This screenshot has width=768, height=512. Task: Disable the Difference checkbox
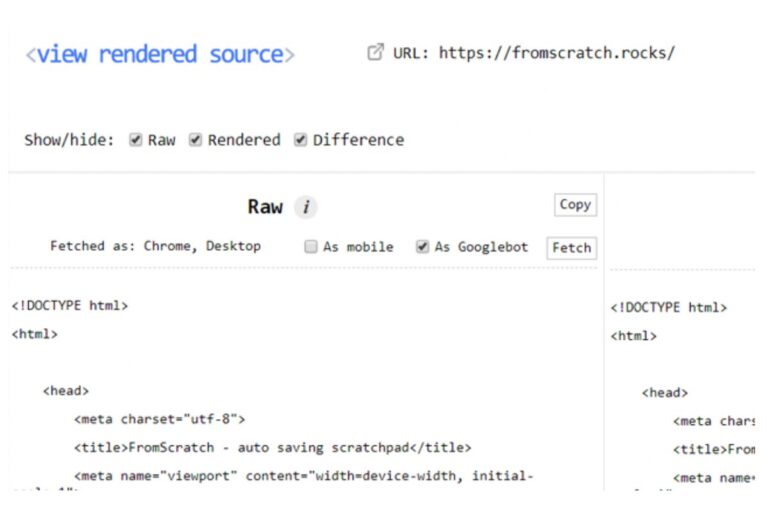pos(300,140)
